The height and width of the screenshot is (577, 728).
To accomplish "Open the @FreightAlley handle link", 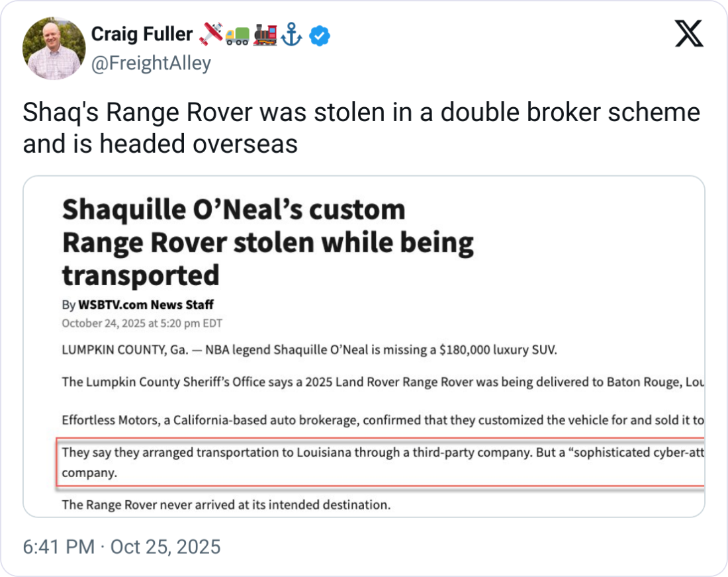I will pyautogui.click(x=151, y=64).
